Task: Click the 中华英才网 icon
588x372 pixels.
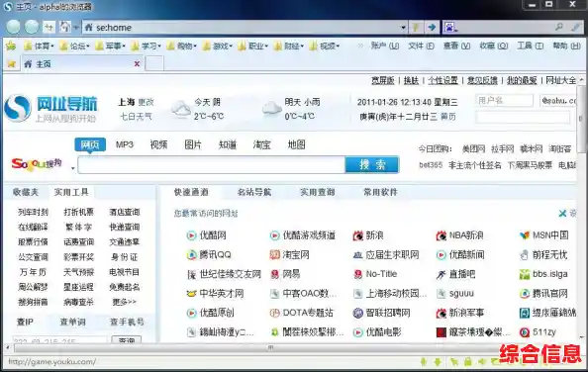Action: 191,293
